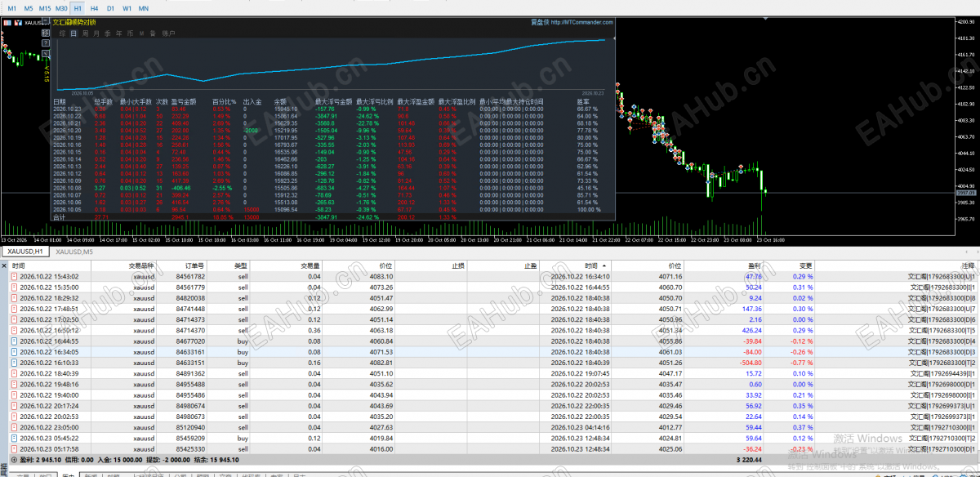Switch chart to the M5 timeframe
980x477 pixels.
(29, 8)
